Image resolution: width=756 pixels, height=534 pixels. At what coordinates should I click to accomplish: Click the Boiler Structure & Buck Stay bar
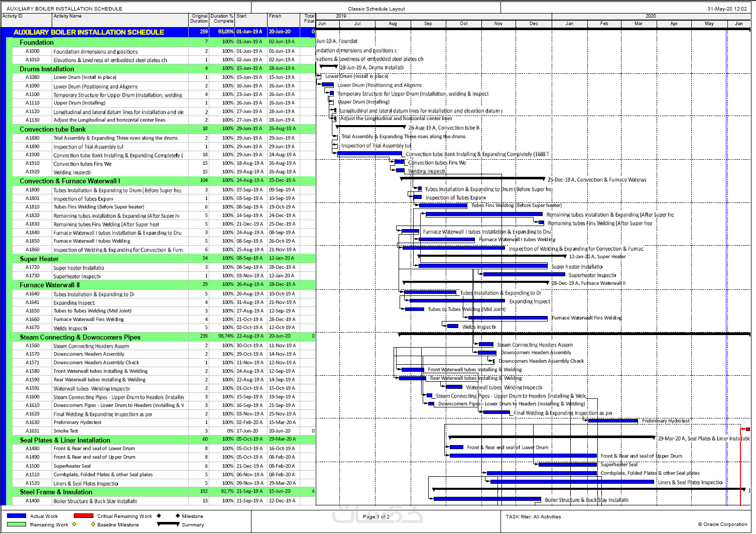pos(488,499)
